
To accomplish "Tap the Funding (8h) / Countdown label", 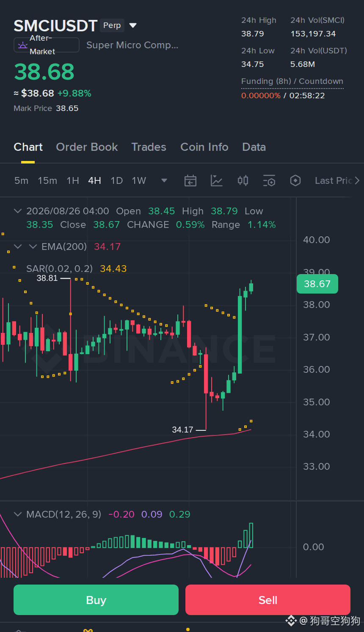I will pos(292,81).
